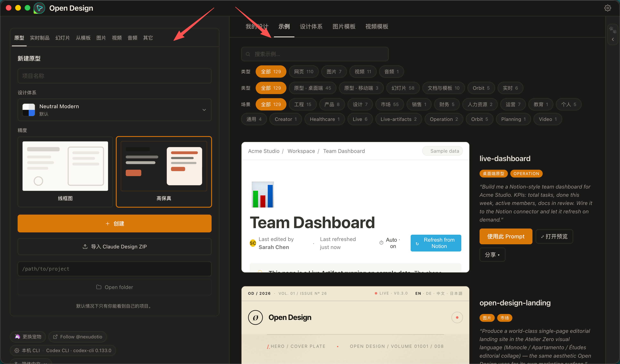Viewport: 620px width, 364px height.
Task: Toggle the 原型 · 移动端 3 filter
Action: point(361,88)
